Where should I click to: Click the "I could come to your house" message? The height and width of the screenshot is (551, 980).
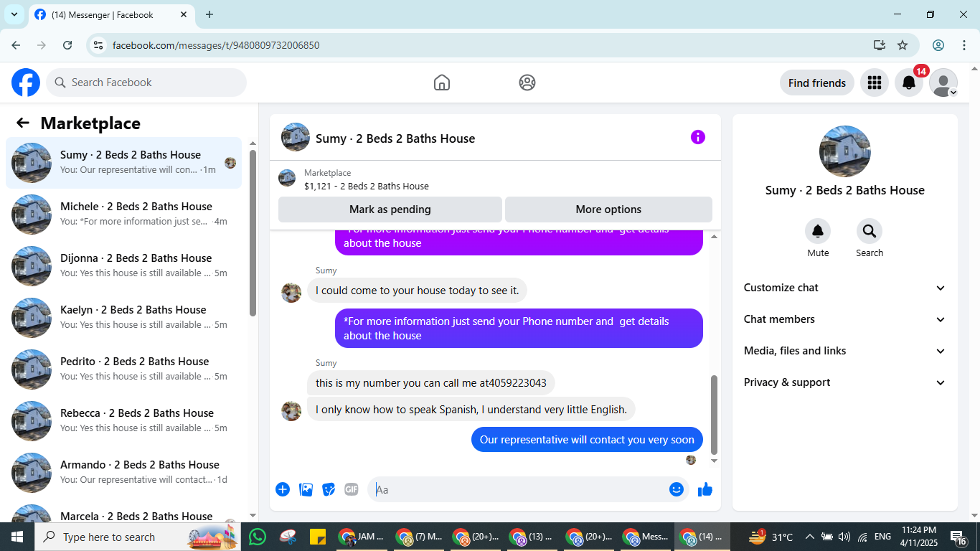coord(418,291)
